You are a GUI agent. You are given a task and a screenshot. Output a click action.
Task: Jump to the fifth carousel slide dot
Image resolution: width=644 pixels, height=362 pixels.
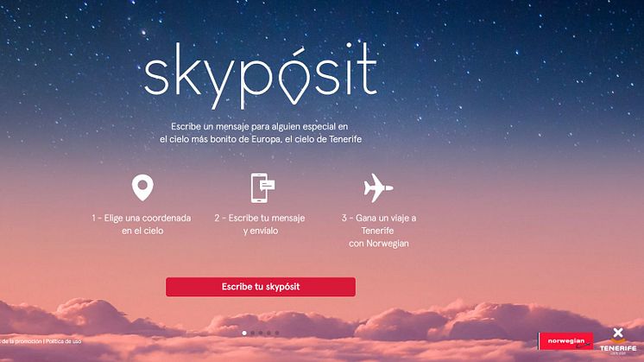[277, 333]
